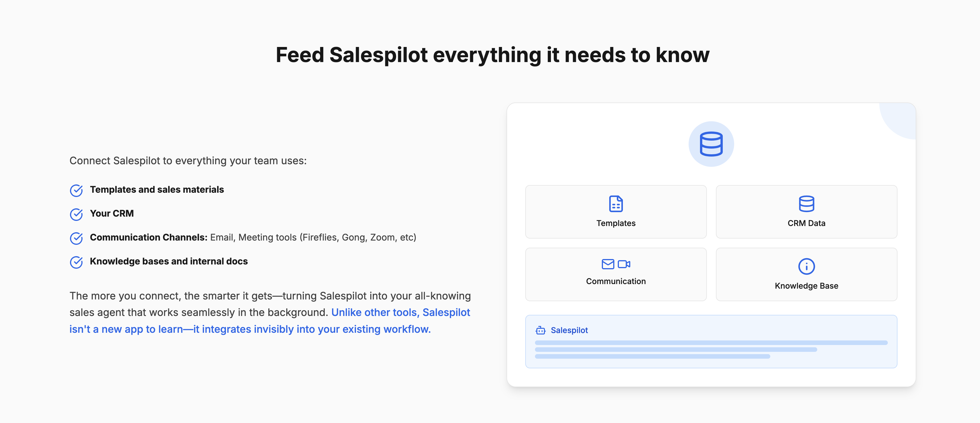Click the Salespilot label in blue panel
980x423 pixels.
[x=569, y=330]
